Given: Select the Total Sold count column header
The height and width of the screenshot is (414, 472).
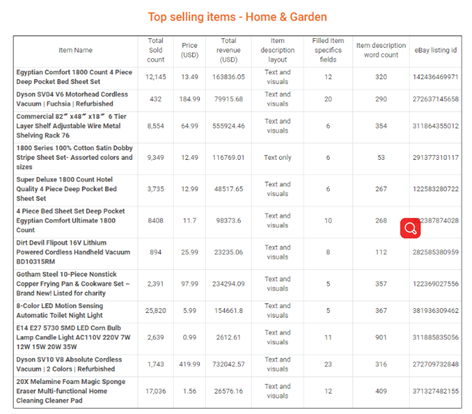Looking at the screenshot, I should pyautogui.click(x=156, y=50).
